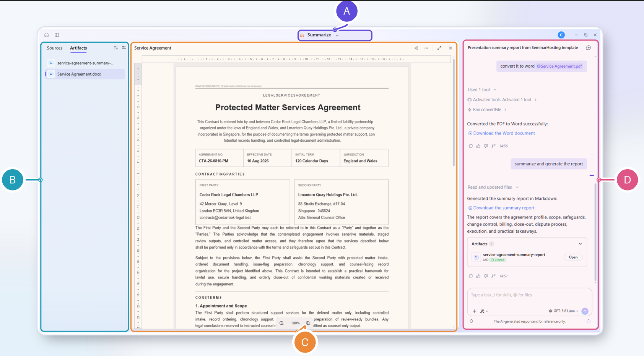This screenshot has height=356, width=644.
Task: Collapse the 'Used 1 tool' section
Action: click(482, 90)
